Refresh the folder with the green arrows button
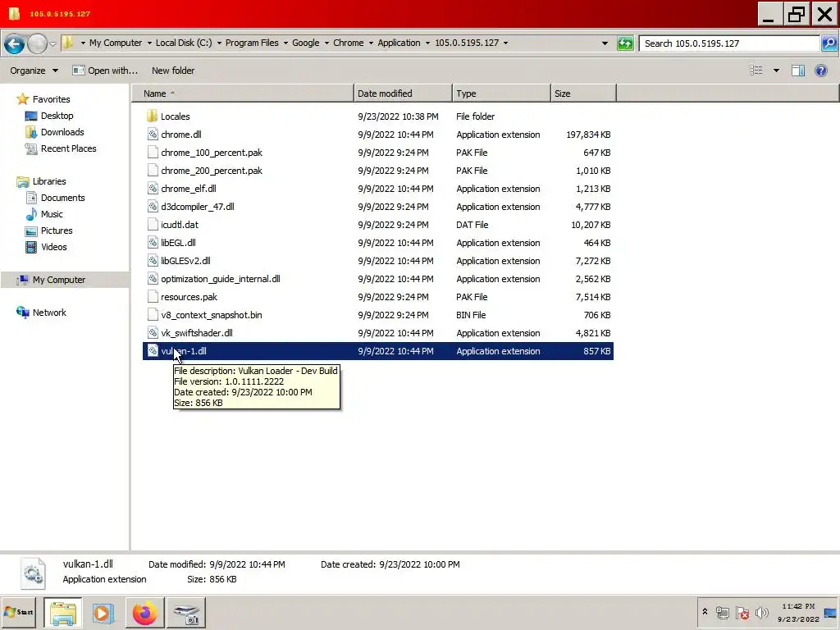 [x=625, y=43]
